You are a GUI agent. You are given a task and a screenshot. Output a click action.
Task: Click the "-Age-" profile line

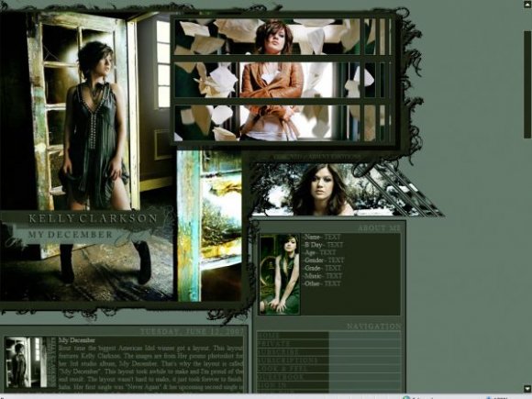(319, 253)
